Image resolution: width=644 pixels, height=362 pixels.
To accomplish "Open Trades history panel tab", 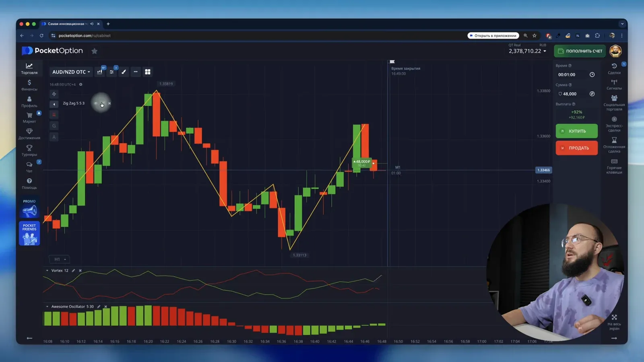I will (x=614, y=68).
